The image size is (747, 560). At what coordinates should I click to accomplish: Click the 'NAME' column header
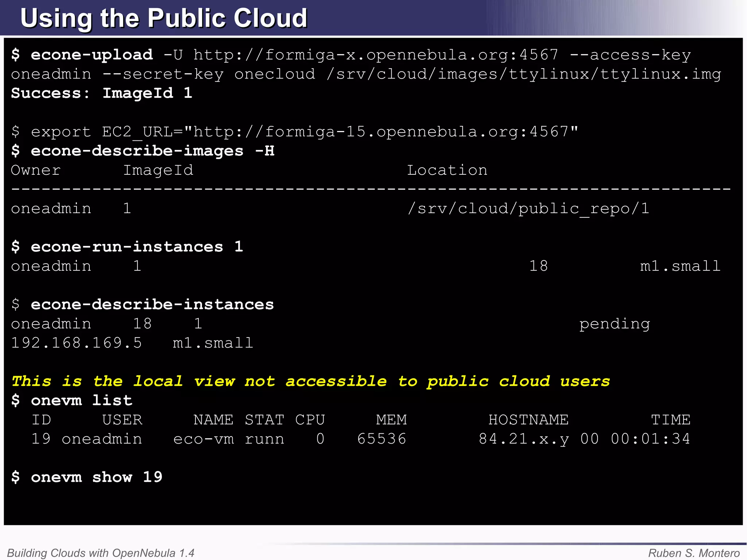tap(213, 420)
